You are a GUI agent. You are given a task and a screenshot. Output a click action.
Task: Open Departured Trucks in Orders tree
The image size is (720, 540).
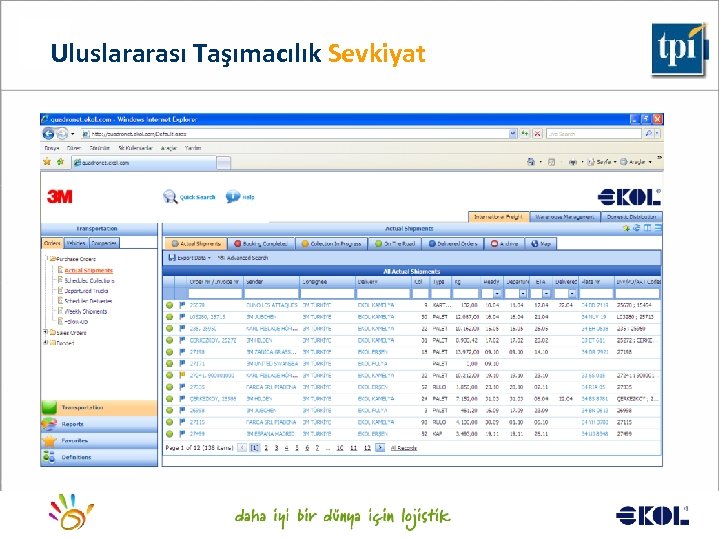(x=86, y=291)
